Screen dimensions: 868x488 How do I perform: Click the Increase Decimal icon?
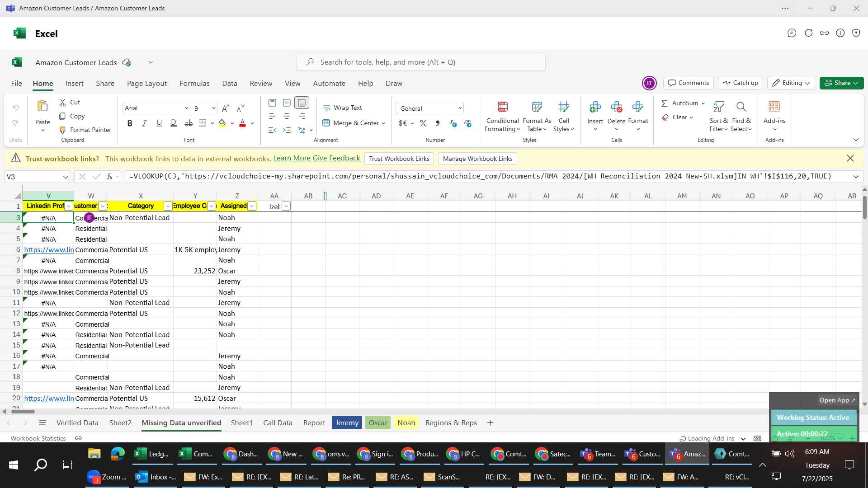[453, 123]
